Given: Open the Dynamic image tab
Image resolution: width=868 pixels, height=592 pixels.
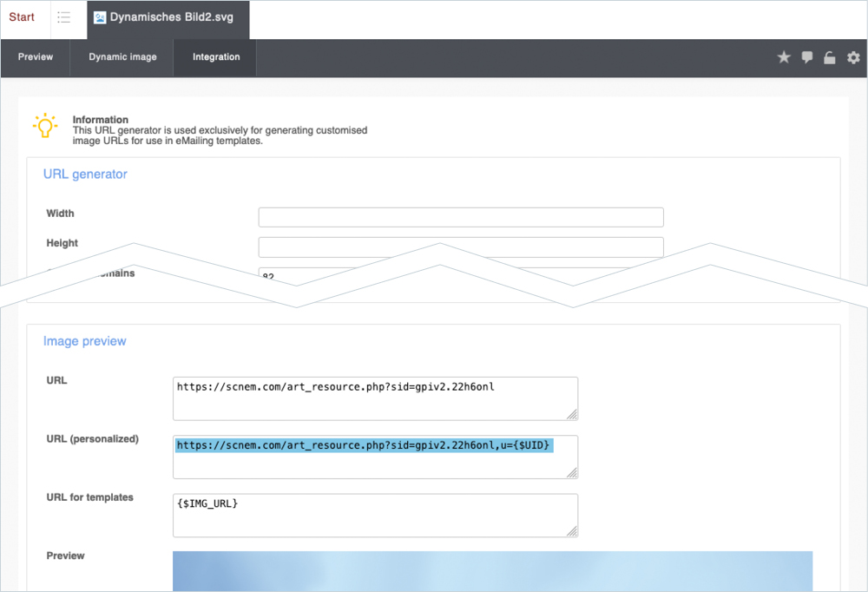Looking at the screenshot, I should click(122, 57).
